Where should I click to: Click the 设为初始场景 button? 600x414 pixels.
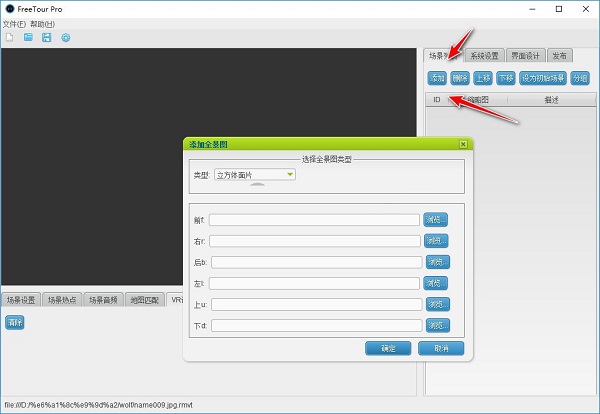[543, 78]
